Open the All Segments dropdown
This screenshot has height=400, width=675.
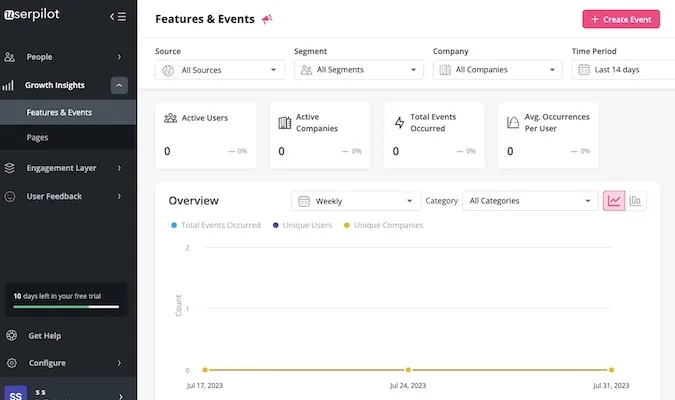click(x=359, y=70)
